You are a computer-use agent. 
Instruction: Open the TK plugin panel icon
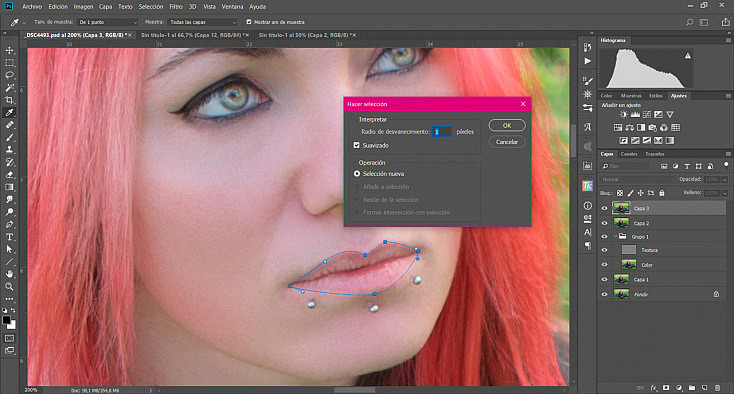click(587, 186)
